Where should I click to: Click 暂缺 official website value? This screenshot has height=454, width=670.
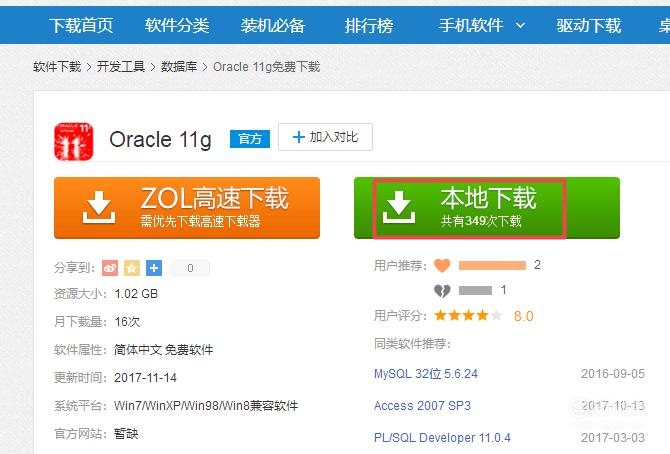tap(126, 434)
